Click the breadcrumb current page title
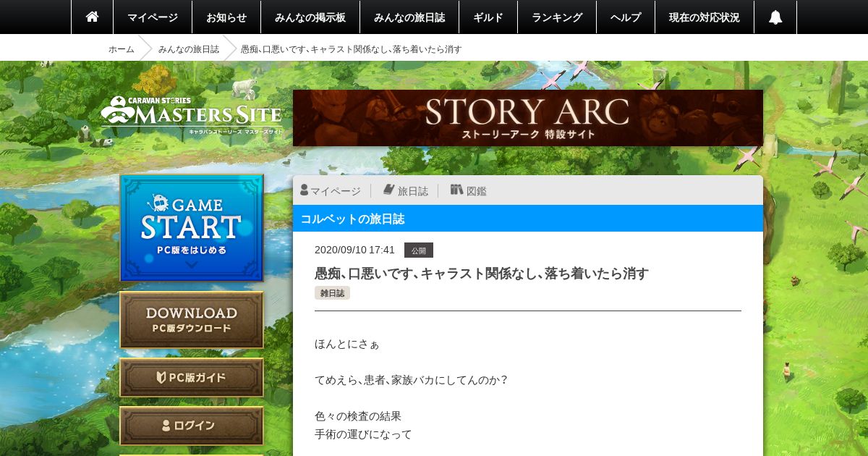Screen dimensions: 868x456 click(x=351, y=49)
